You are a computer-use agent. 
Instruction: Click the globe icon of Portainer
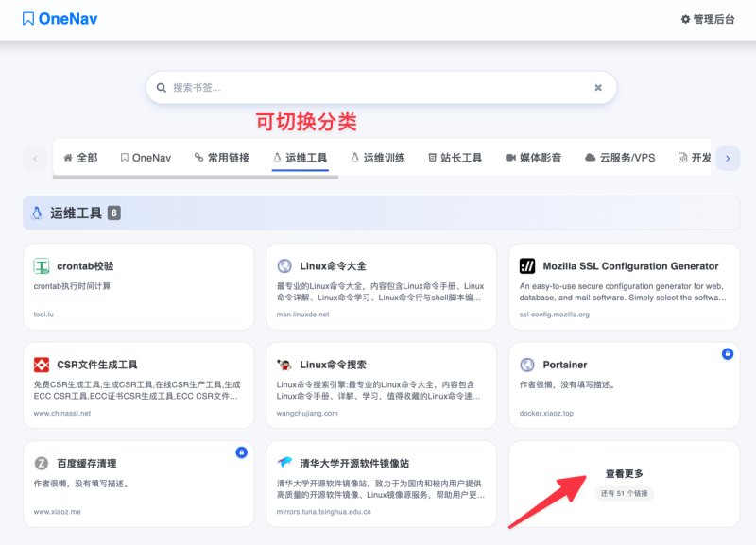point(527,365)
